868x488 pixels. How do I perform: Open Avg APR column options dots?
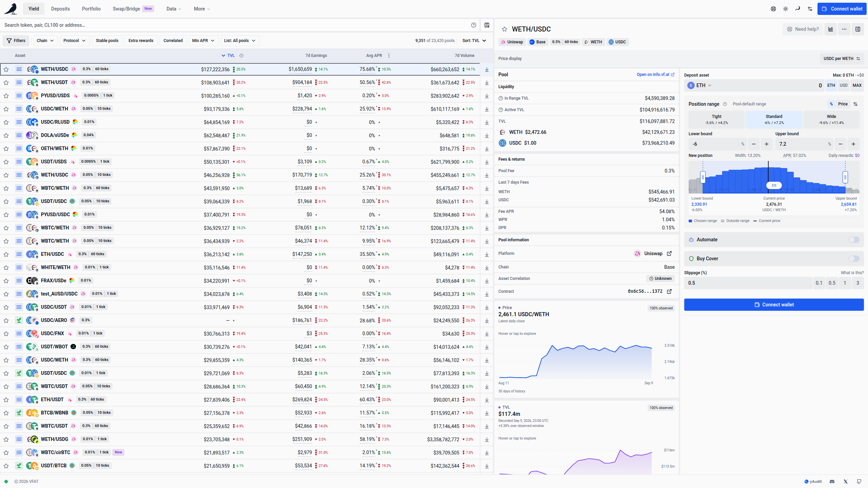pos(389,56)
